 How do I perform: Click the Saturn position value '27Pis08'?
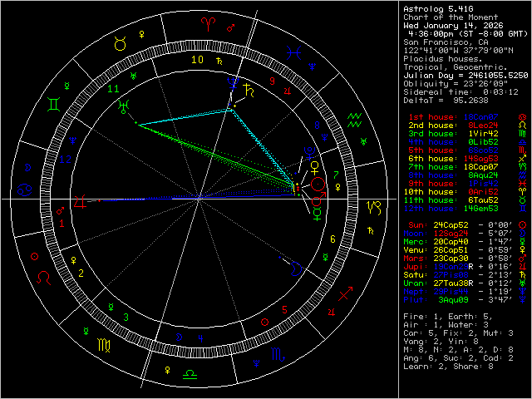451,275
